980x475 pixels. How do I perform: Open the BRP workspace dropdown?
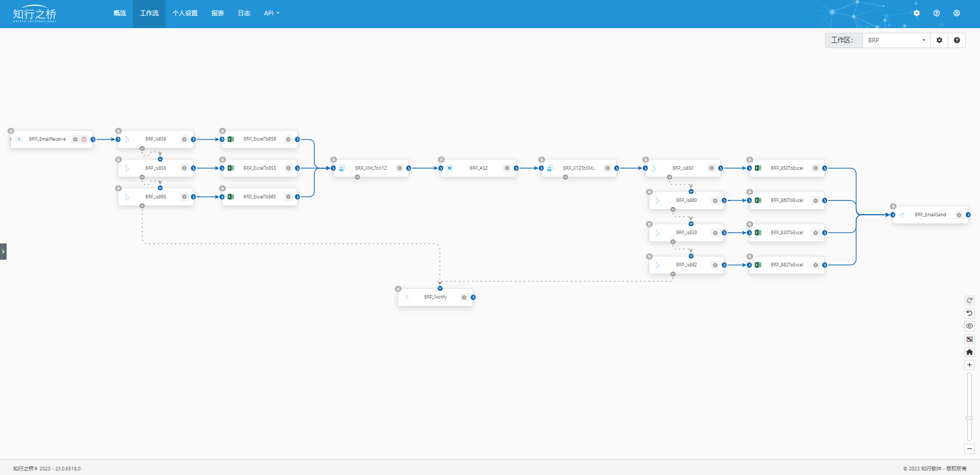(896, 40)
